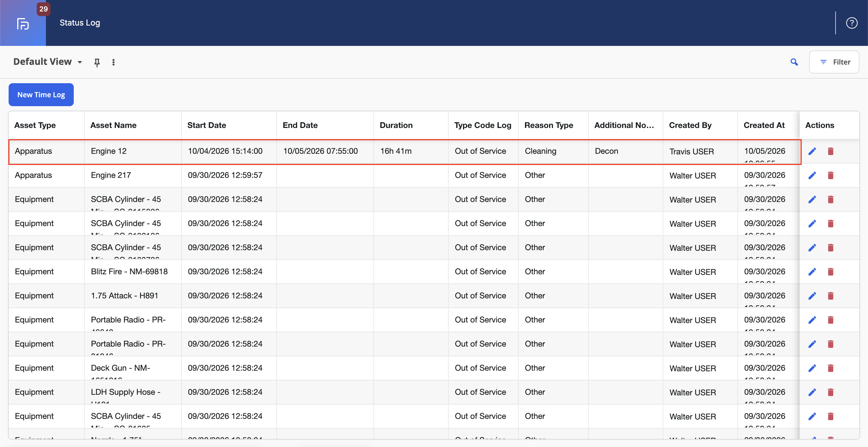Image resolution: width=868 pixels, height=447 pixels.
Task: Click the Cleaning reason type cell
Action: point(553,151)
